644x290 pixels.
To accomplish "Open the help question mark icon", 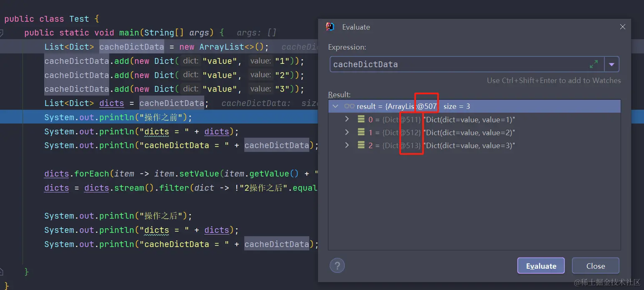I will click(337, 265).
